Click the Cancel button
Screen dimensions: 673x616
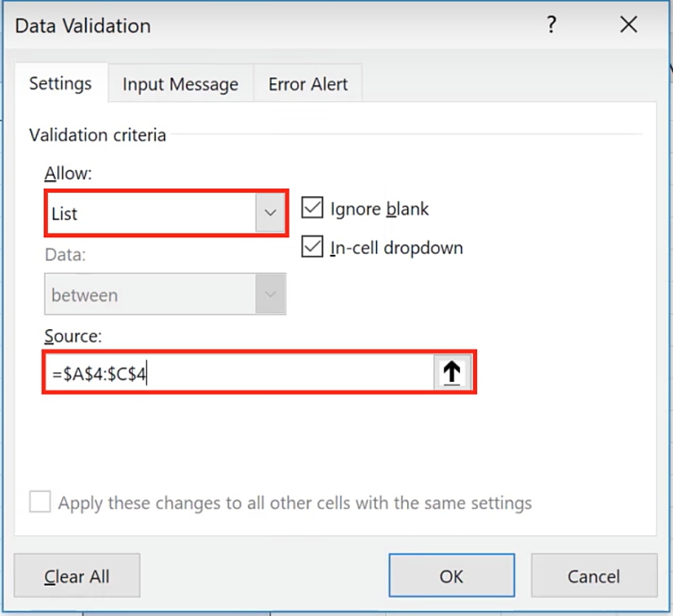tap(594, 576)
